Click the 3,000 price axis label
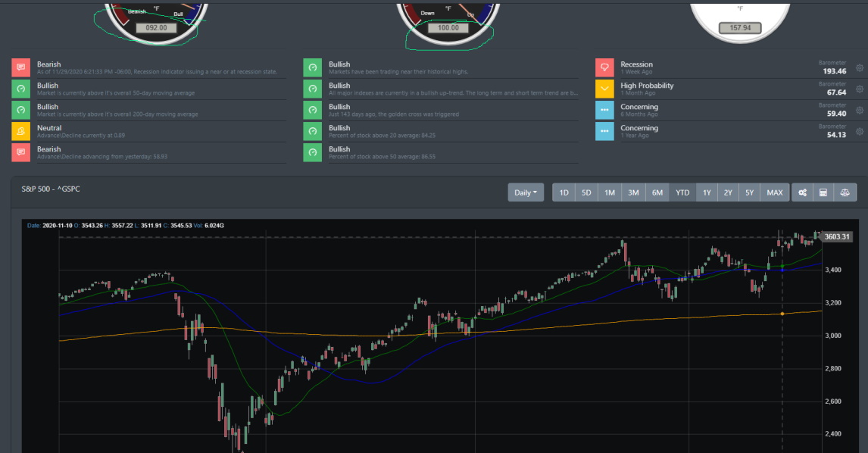 click(x=833, y=336)
